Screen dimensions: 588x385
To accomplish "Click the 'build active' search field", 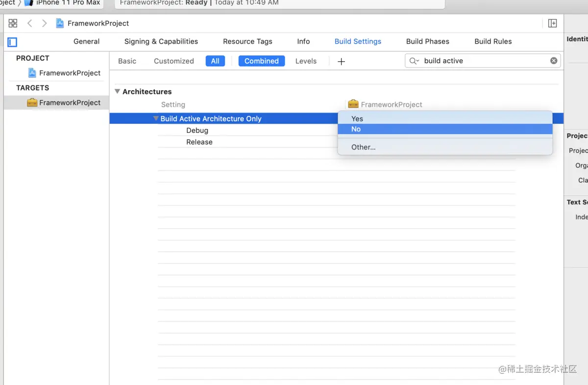I will coord(483,61).
